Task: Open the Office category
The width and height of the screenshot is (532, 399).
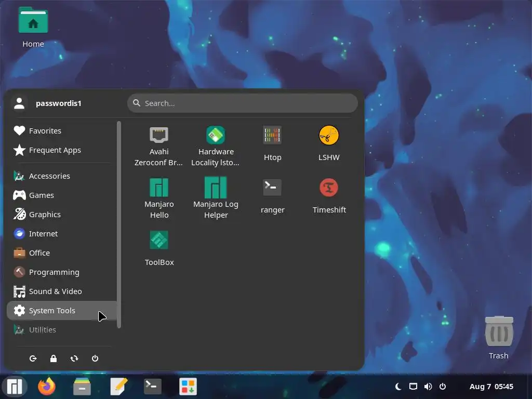Action: coord(62,253)
